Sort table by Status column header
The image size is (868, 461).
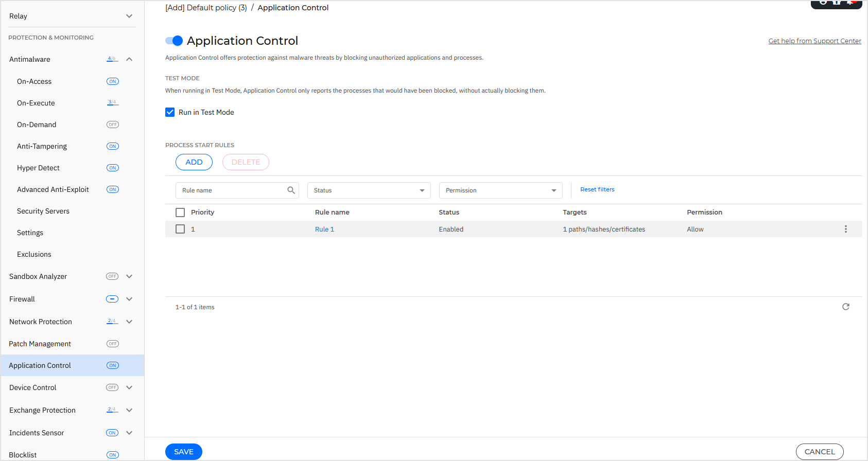tap(449, 212)
